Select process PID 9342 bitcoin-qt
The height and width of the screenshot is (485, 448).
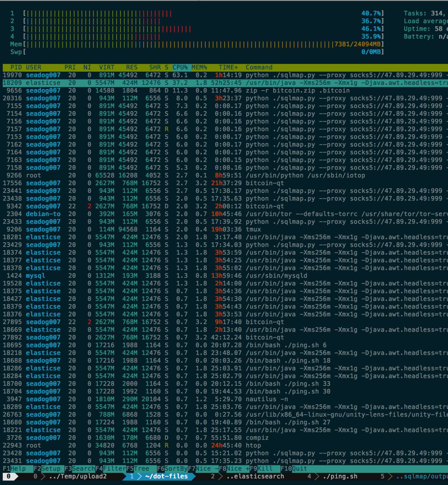[x=225, y=206]
